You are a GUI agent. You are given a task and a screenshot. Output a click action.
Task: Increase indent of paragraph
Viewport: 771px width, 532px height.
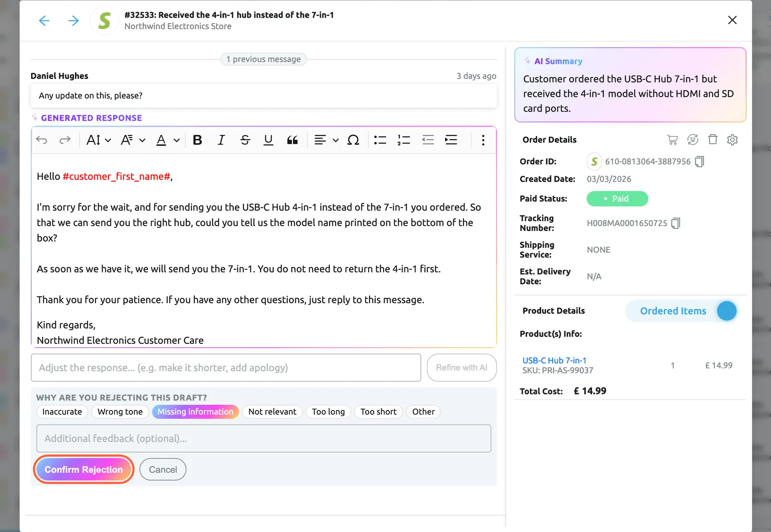point(451,140)
